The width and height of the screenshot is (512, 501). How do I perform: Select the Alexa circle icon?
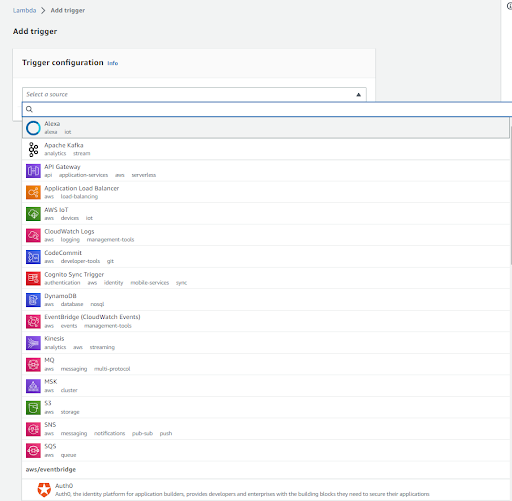point(33,128)
